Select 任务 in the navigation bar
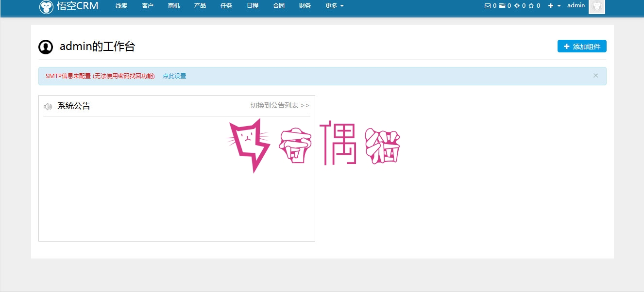Viewport: 644px width, 292px height. click(226, 6)
